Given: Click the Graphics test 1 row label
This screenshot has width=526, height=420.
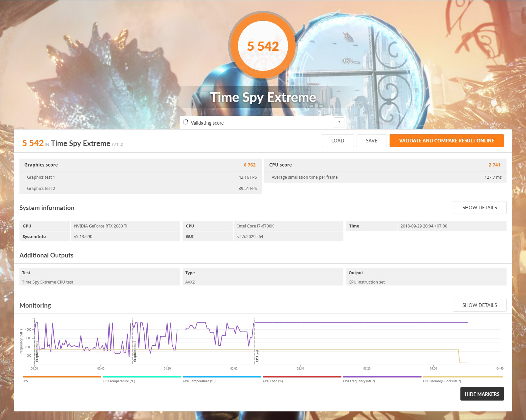Looking at the screenshot, I should click(41, 177).
